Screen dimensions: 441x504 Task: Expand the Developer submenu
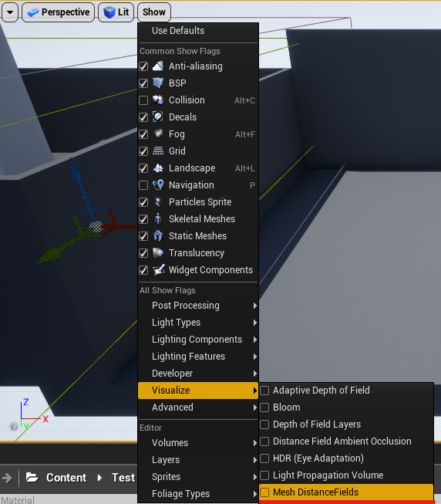[x=198, y=374]
